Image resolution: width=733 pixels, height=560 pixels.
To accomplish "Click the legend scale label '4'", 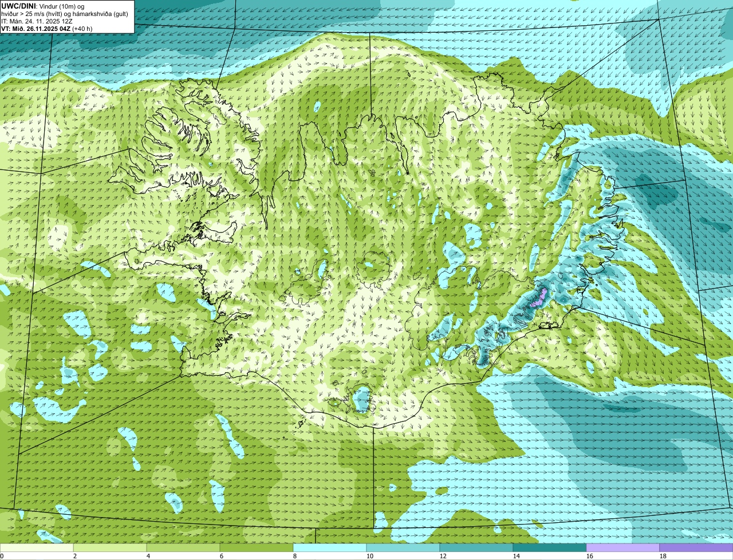I will click(148, 556).
